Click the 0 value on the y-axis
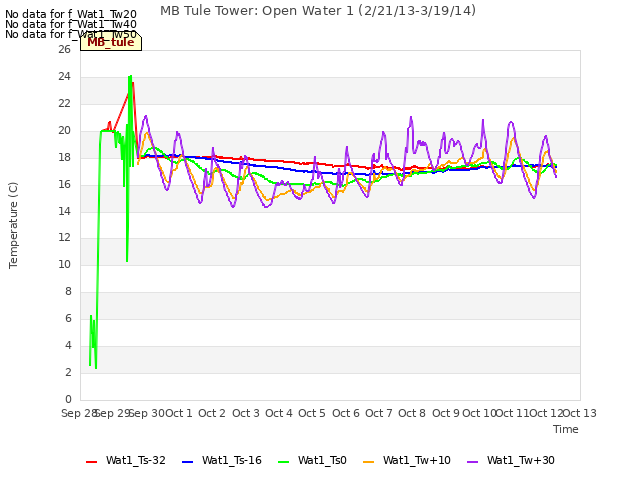The image size is (640, 480). (68, 399)
